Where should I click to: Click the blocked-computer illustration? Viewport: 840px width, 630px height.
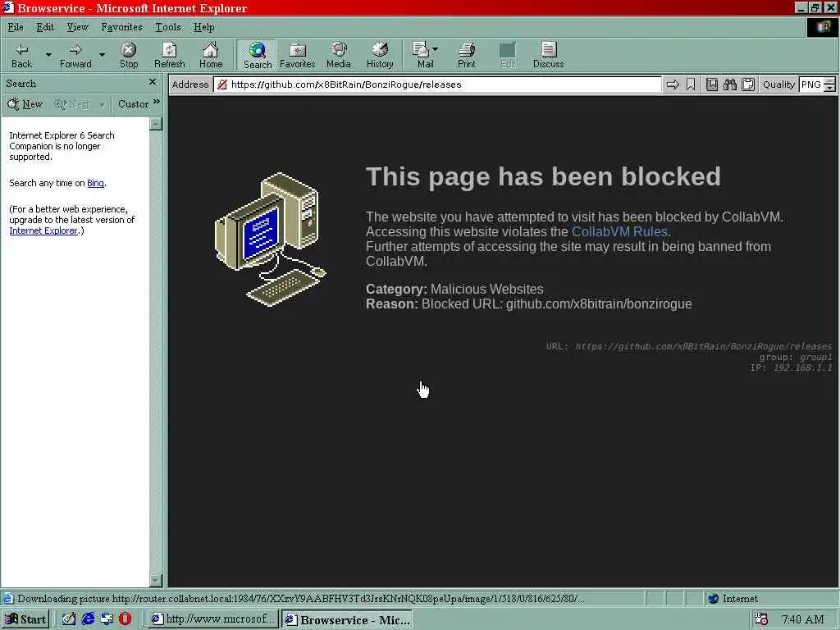pos(271,240)
